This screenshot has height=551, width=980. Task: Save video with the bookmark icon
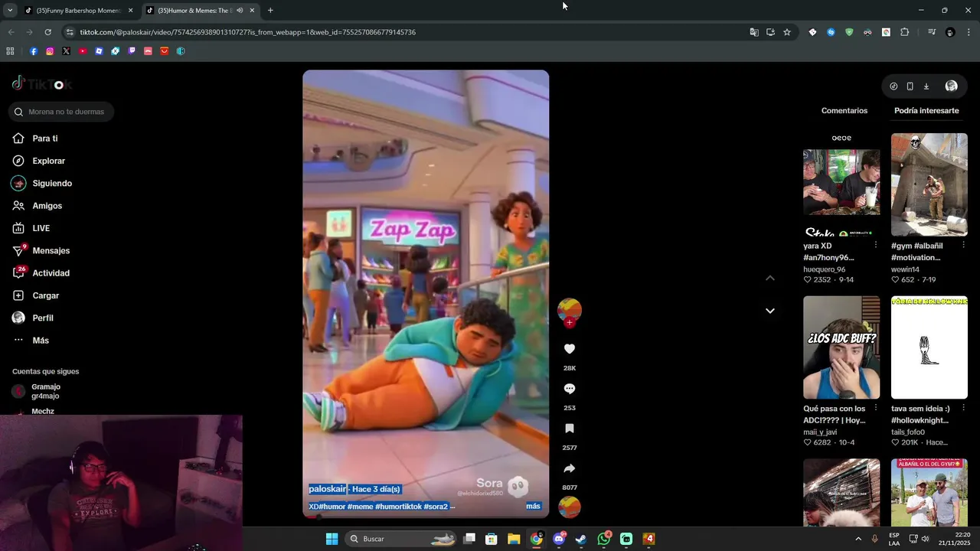(x=569, y=429)
